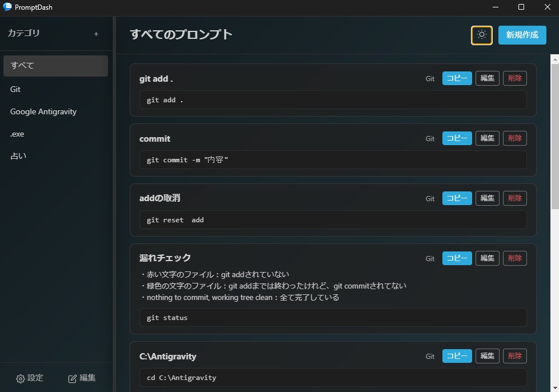Click the scrollbar down arrow
Viewport: 559px width, 392px height.
pyautogui.click(x=555, y=388)
